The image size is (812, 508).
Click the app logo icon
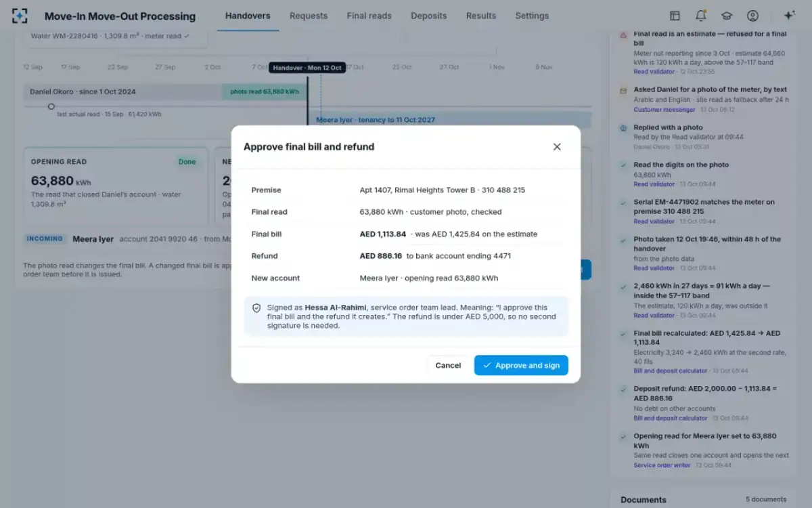click(20, 16)
